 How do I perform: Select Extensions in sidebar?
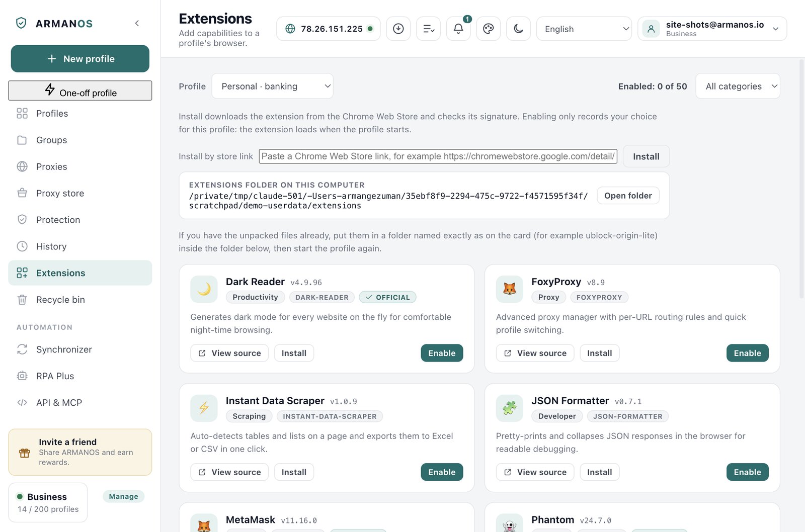point(80,273)
